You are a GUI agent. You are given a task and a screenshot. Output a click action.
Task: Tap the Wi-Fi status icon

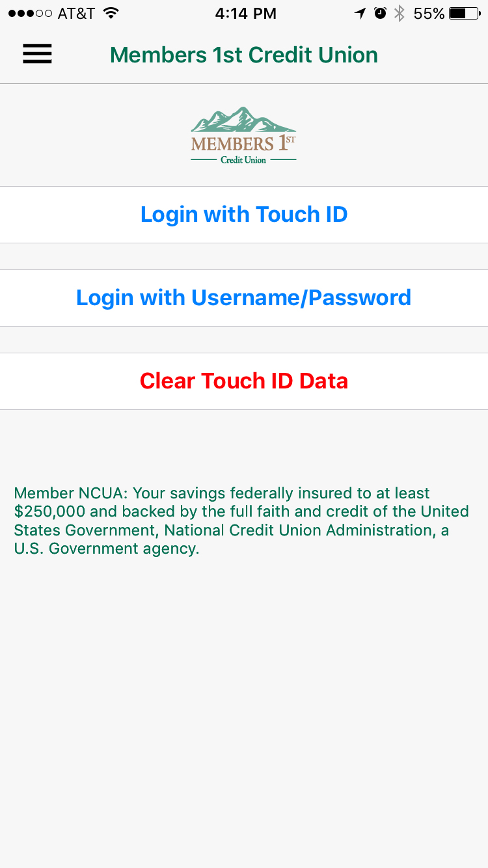pyautogui.click(x=111, y=13)
